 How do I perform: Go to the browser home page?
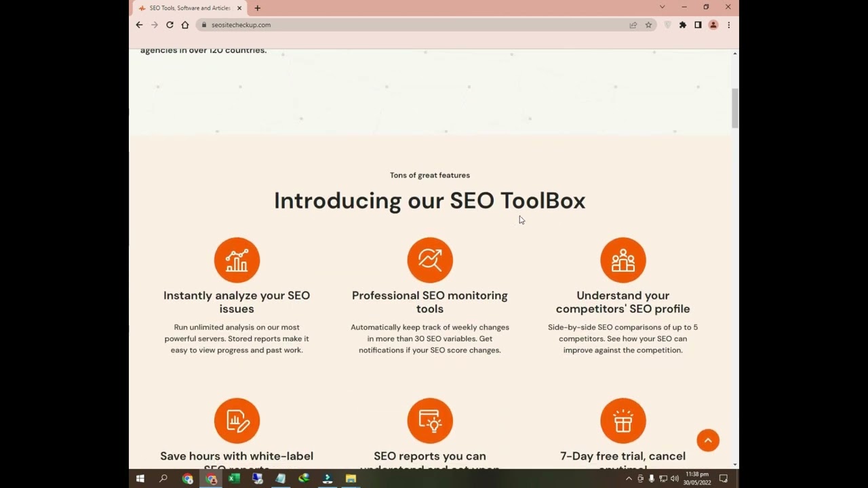[185, 25]
